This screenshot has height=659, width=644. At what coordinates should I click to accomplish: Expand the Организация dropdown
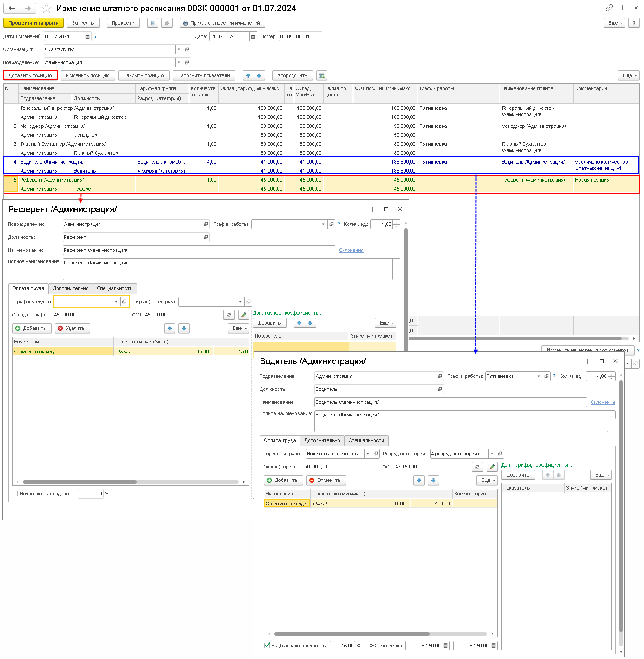pos(179,49)
